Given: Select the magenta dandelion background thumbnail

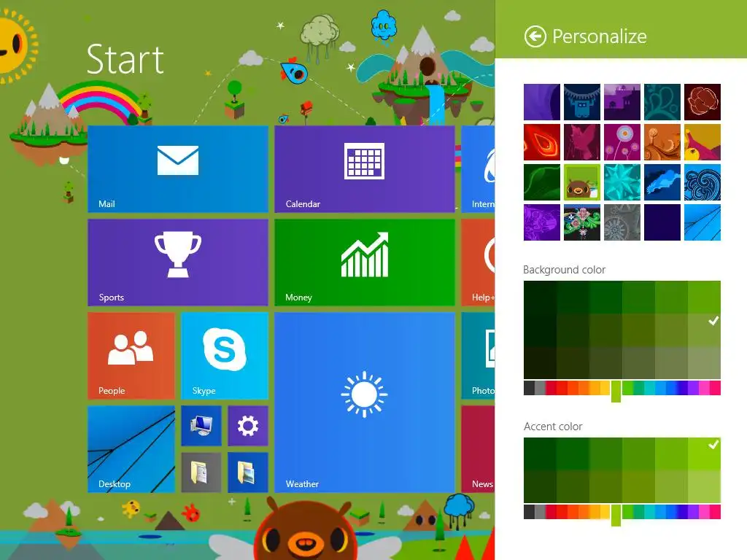Looking at the screenshot, I should [622, 142].
